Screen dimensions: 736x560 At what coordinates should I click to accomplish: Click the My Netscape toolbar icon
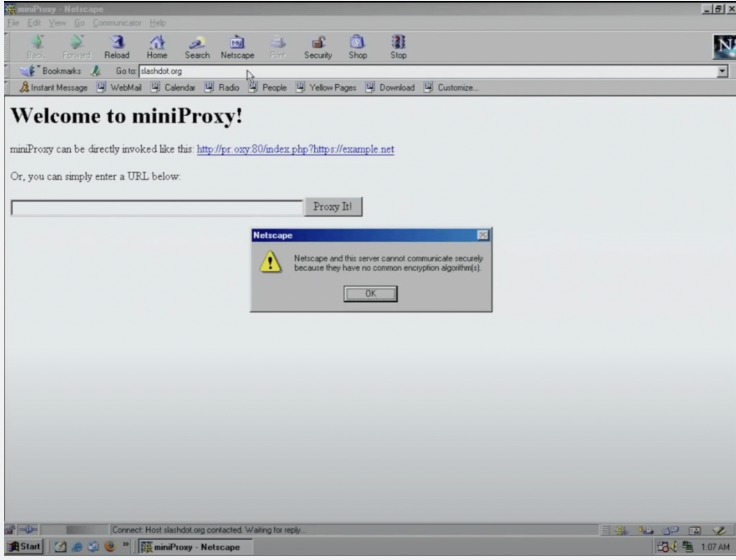237,47
